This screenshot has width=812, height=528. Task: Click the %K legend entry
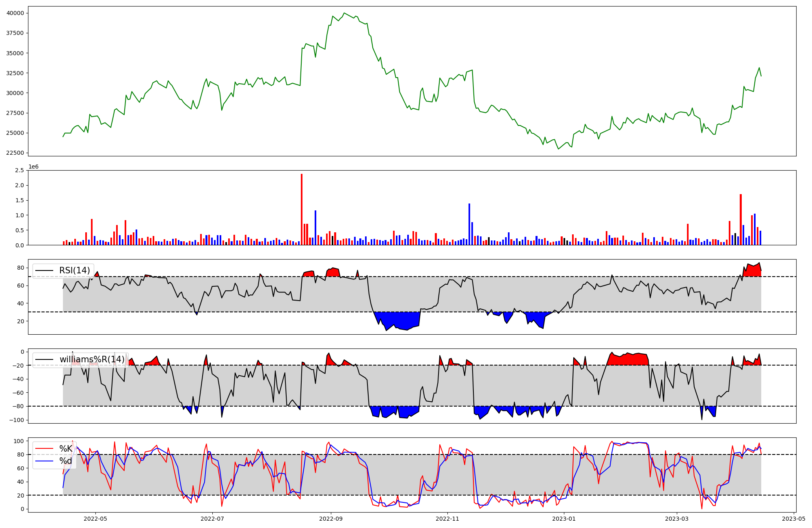[66, 449]
